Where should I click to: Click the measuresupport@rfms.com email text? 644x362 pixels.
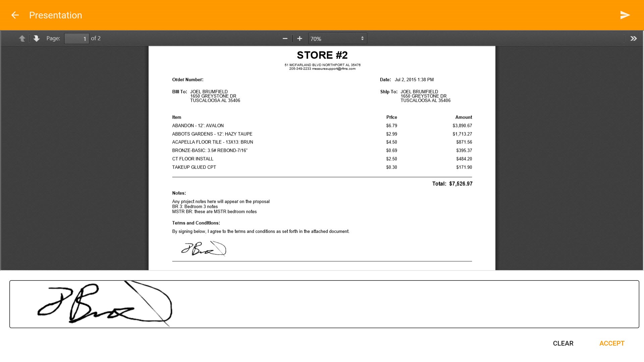[333, 69]
